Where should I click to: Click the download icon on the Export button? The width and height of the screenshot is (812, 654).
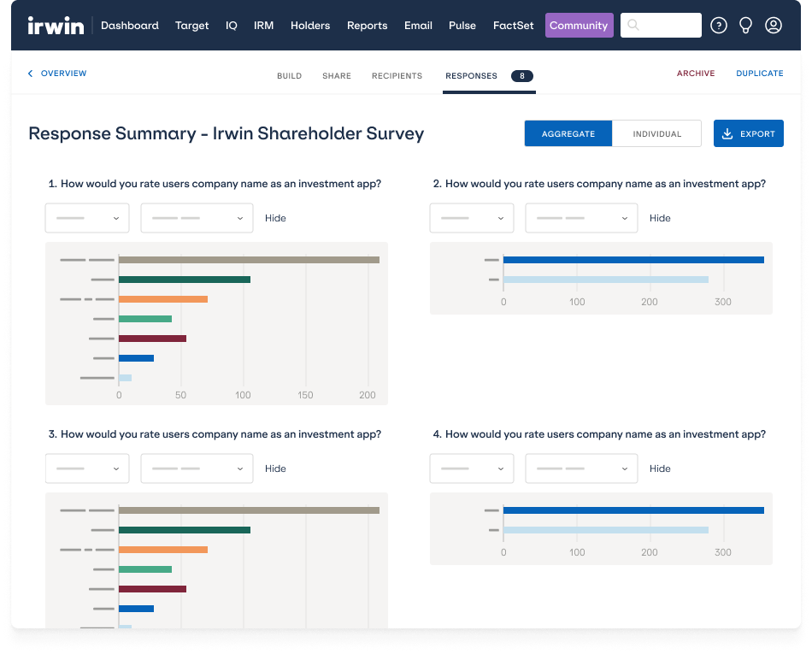coord(727,133)
